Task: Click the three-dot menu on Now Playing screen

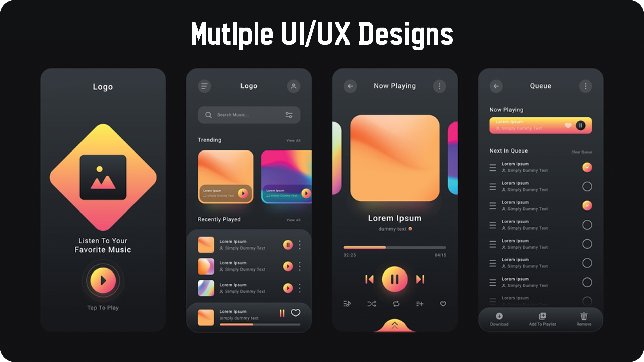Action: coord(439,86)
